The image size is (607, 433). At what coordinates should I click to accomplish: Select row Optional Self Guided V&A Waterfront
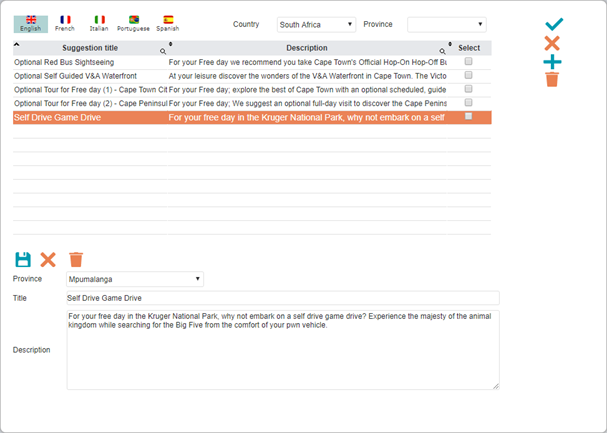(252, 76)
